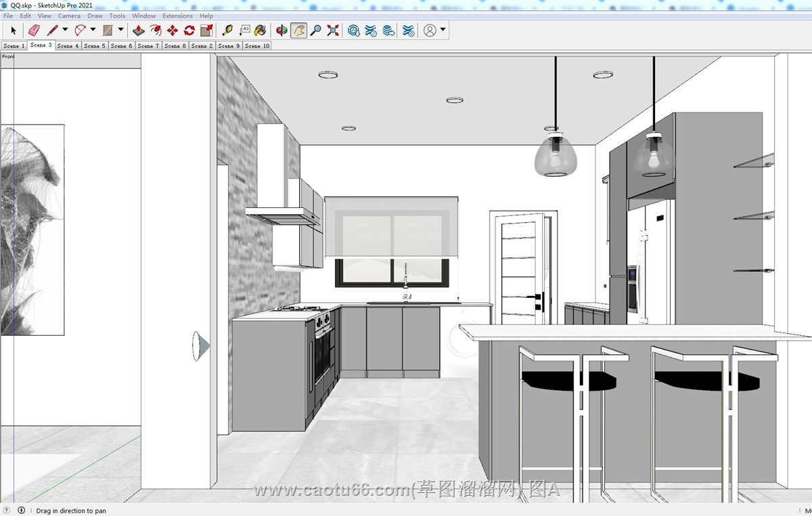Select the Line pencil tool
The height and width of the screenshot is (516, 812).
tap(53, 30)
